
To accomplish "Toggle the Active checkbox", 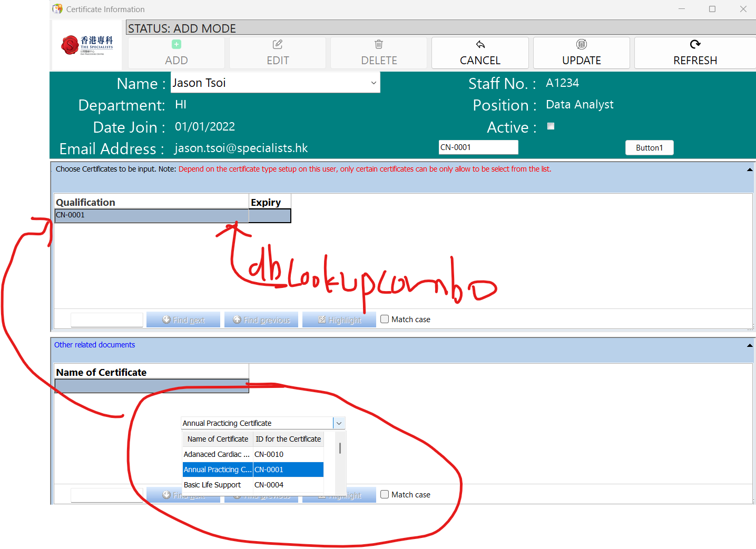I will click(551, 126).
